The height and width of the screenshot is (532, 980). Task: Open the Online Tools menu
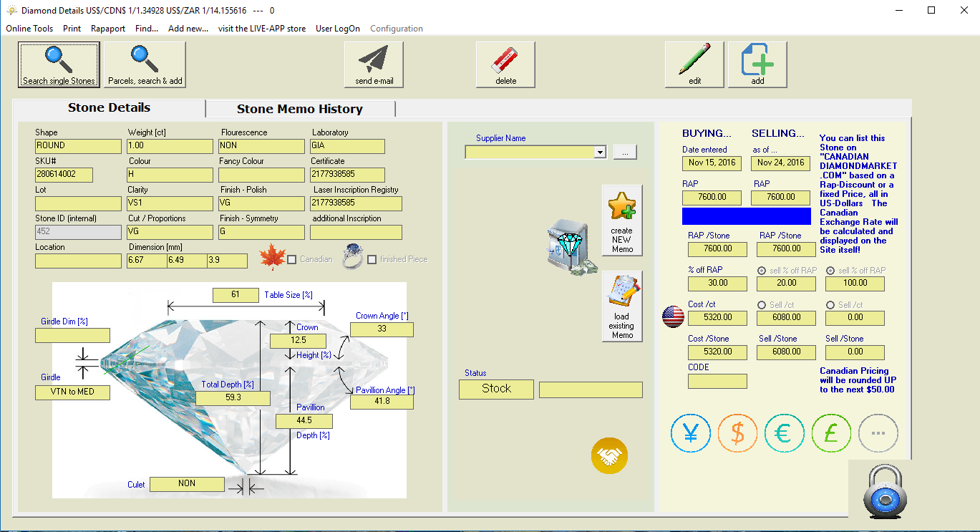29,29
